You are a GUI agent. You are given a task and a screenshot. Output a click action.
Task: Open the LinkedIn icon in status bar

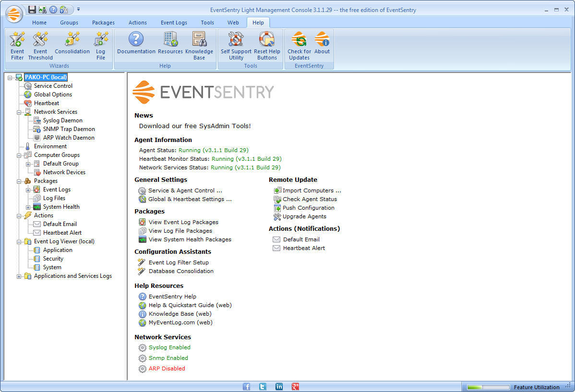[x=279, y=387]
